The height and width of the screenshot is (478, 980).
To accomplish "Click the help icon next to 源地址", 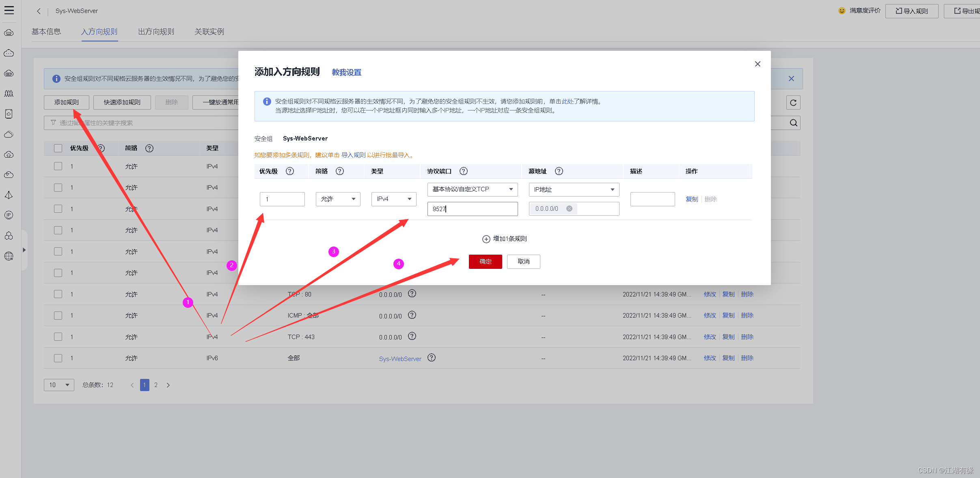I will pyautogui.click(x=559, y=171).
